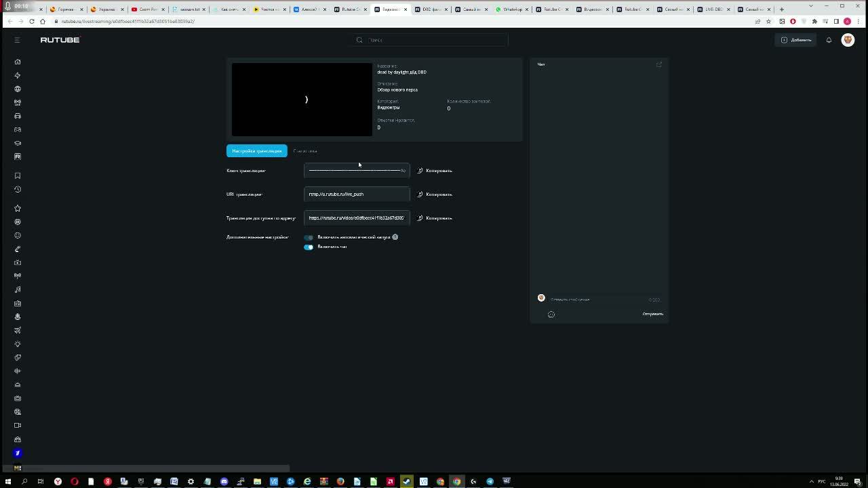Open the sound wave category in the sidebar

pos(18,371)
